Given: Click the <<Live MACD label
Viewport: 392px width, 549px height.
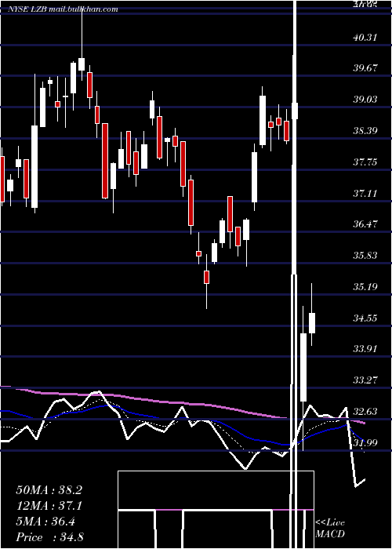Looking at the screenshot, I should pos(330,528).
